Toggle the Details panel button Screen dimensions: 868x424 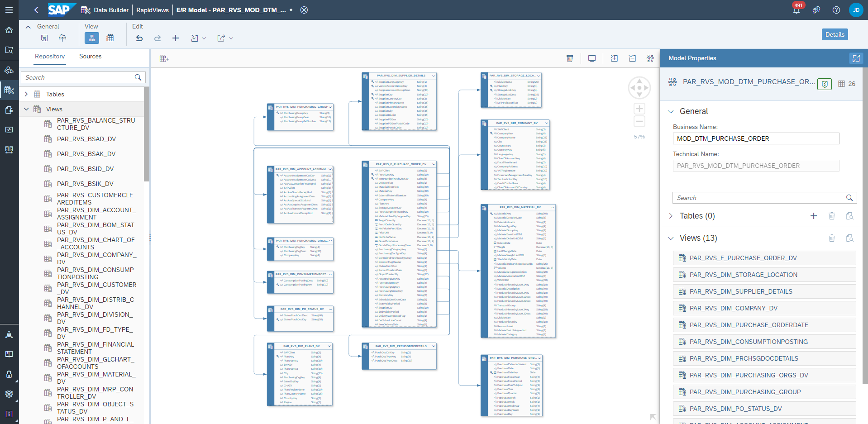[x=835, y=34]
